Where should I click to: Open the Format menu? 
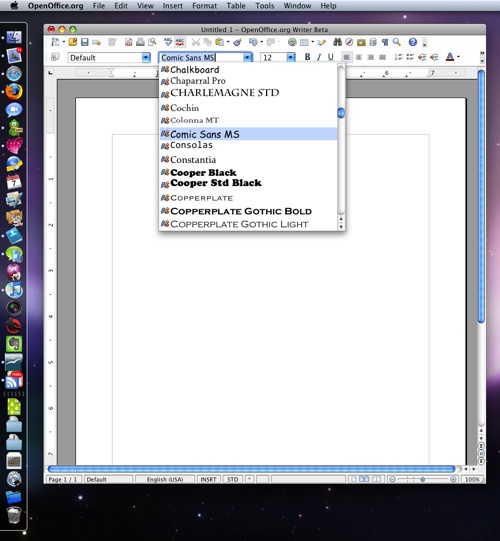point(205,6)
